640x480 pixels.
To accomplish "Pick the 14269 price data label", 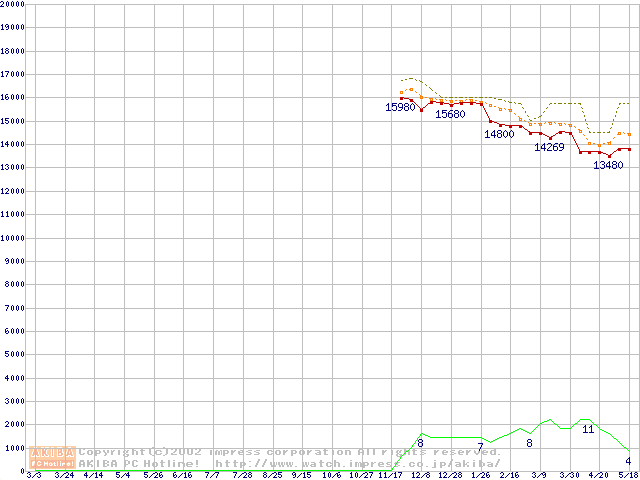I will click(x=549, y=147).
